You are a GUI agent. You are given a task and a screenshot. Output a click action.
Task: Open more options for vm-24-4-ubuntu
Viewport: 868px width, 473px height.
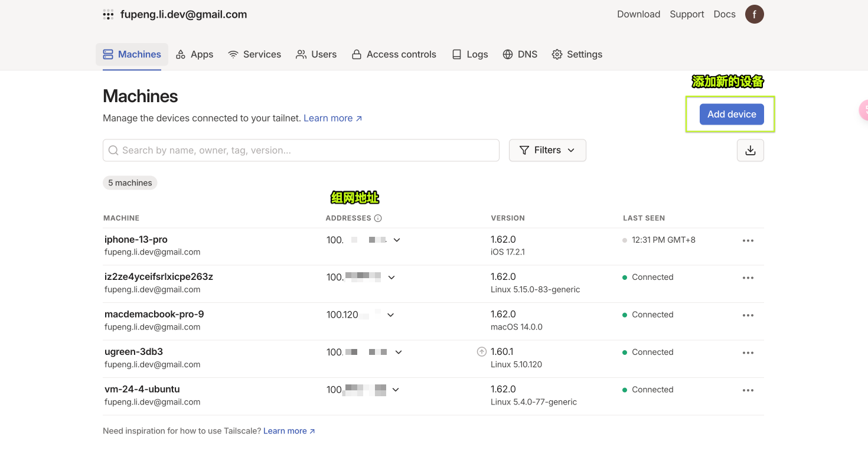748,390
